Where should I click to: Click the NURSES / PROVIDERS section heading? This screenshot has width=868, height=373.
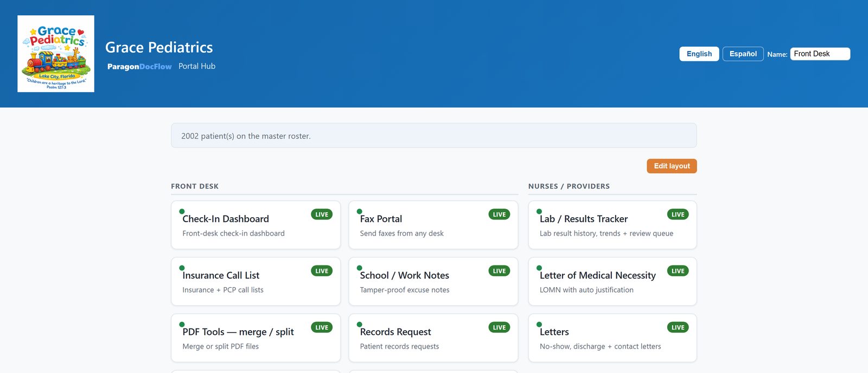point(569,186)
